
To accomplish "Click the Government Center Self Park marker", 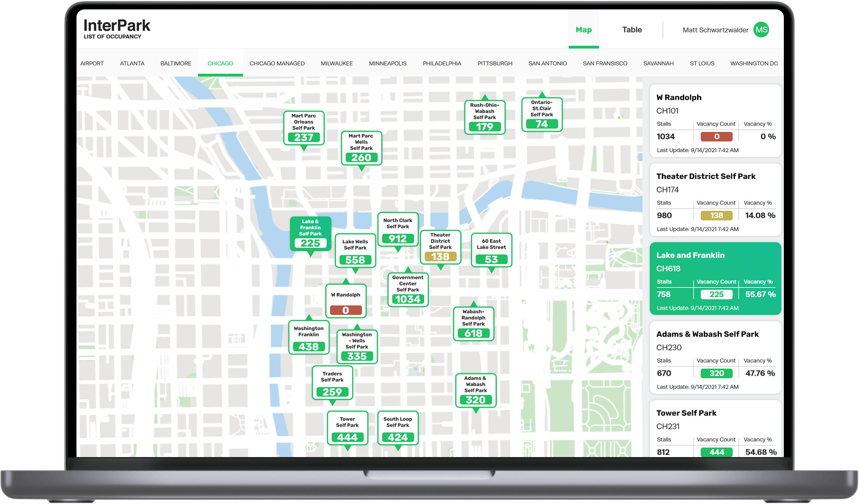I will click(x=408, y=290).
